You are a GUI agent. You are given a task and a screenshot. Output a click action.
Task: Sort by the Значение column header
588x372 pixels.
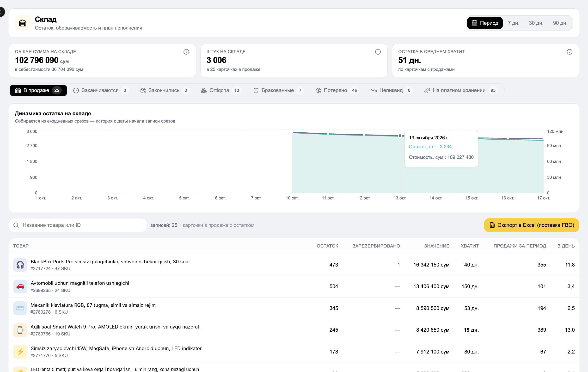coord(437,246)
